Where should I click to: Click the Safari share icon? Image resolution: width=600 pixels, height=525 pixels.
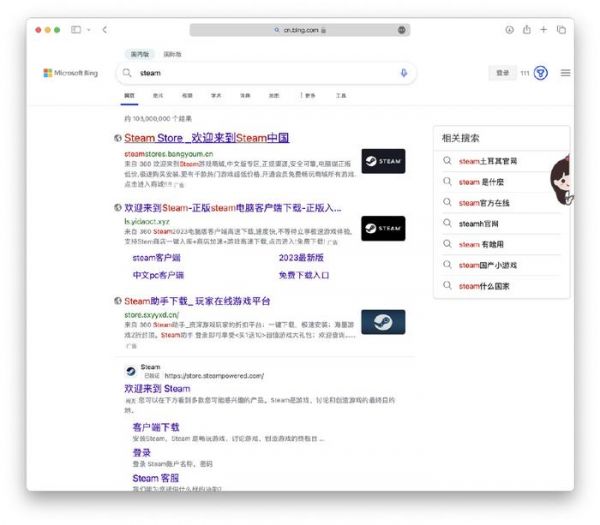point(526,30)
